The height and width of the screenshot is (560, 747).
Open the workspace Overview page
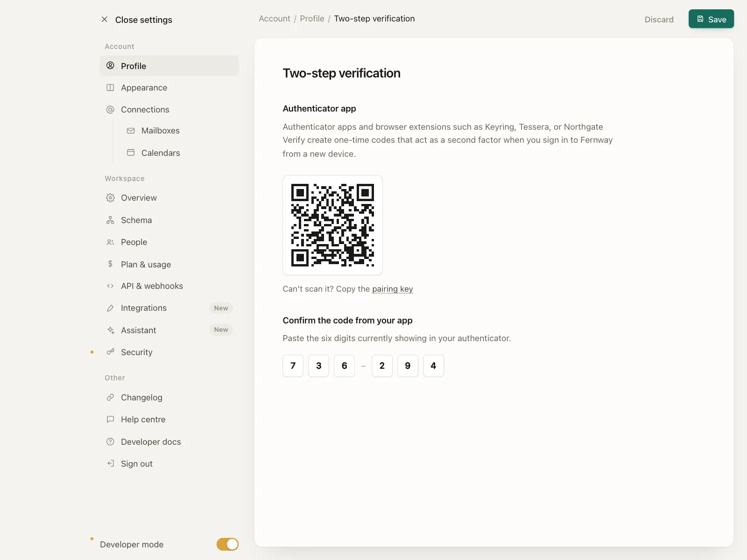click(x=169, y=198)
